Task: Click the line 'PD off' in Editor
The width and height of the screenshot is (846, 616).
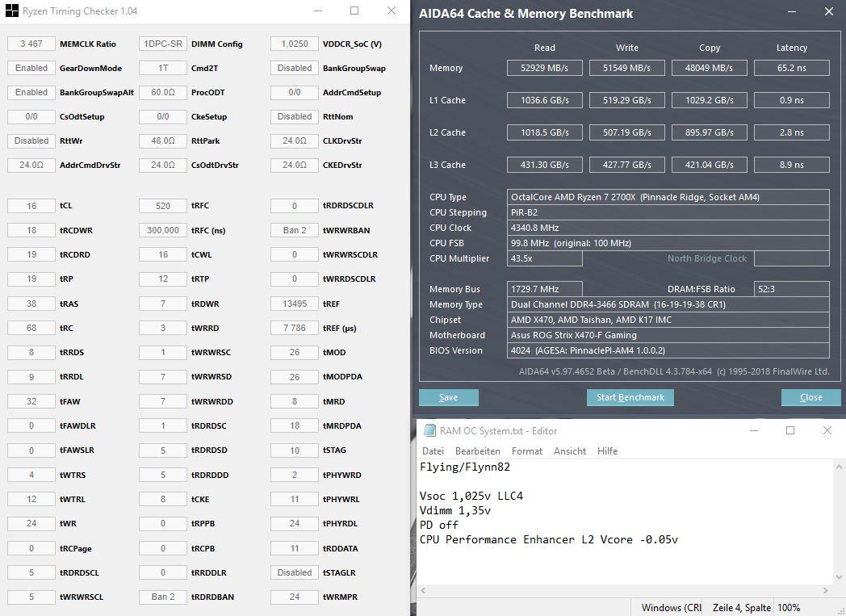Action: click(x=439, y=525)
